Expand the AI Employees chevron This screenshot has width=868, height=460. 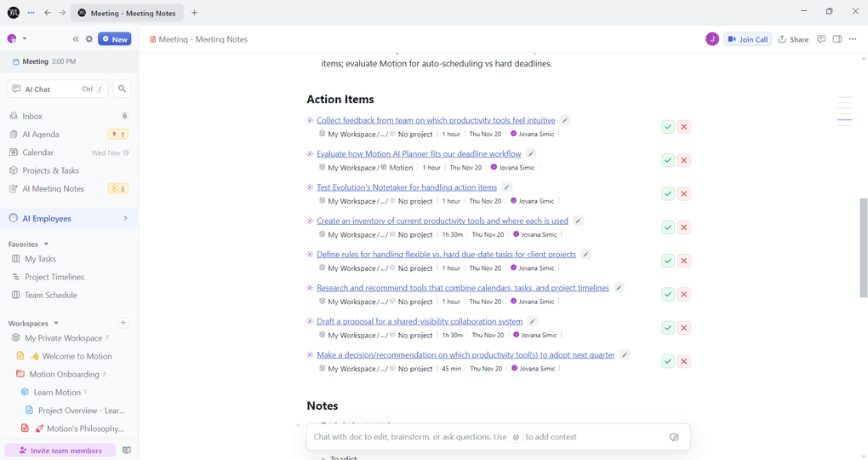pyautogui.click(x=125, y=219)
